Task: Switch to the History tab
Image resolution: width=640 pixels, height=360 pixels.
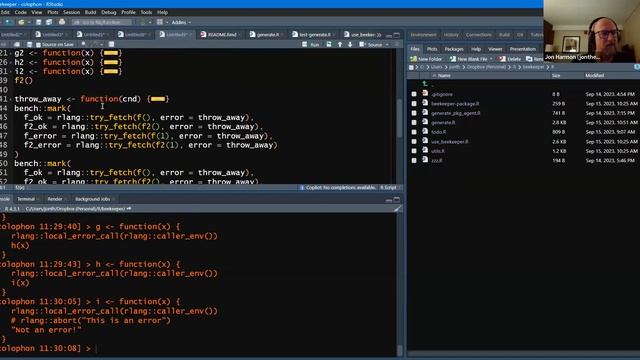Action: (451, 35)
